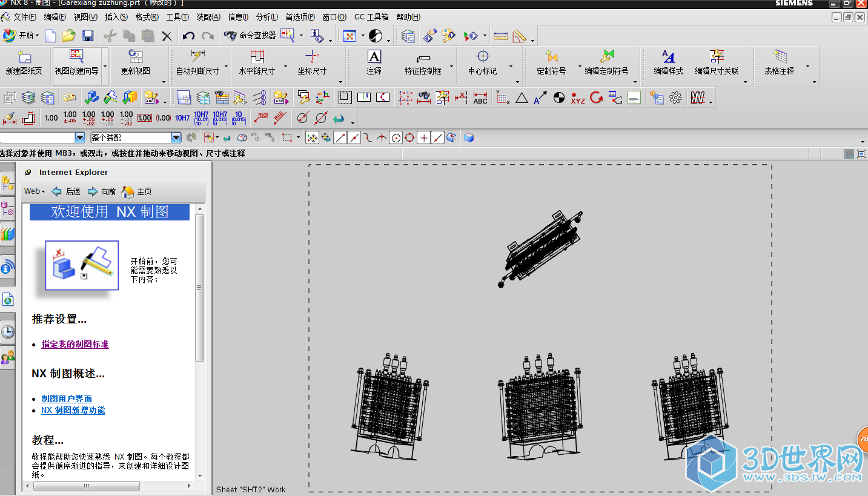
Task: Toggle enable snap point icon
Action: [x=312, y=138]
